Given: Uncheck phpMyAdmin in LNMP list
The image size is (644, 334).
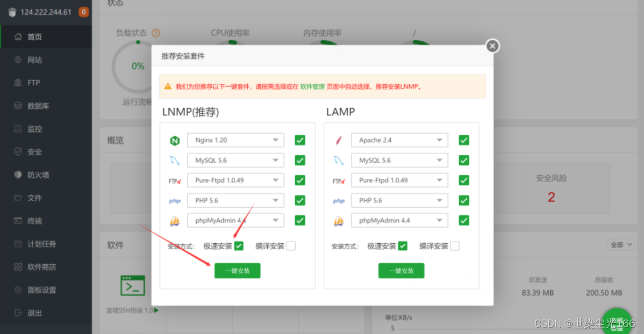Looking at the screenshot, I should [300, 221].
